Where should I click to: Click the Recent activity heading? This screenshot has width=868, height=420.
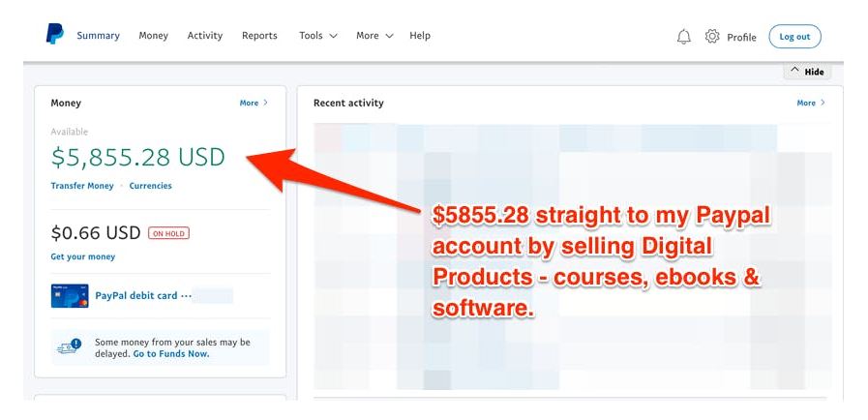point(348,103)
